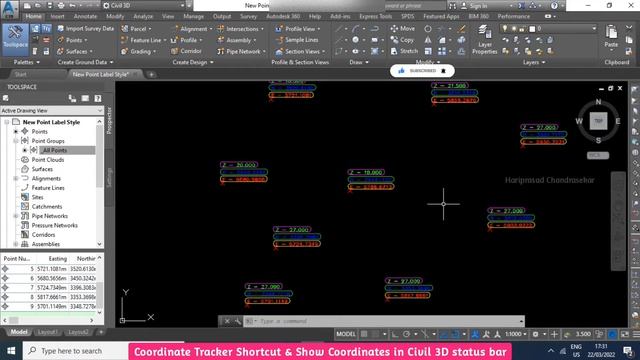Open the Pipe Network dropdown
Viewport: 640px width, 360px height.
click(x=241, y=51)
